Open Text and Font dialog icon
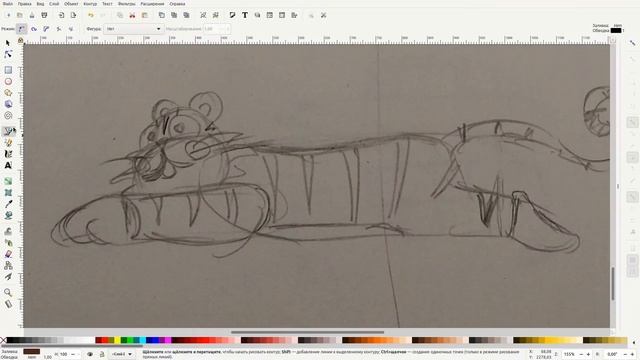 [245, 15]
